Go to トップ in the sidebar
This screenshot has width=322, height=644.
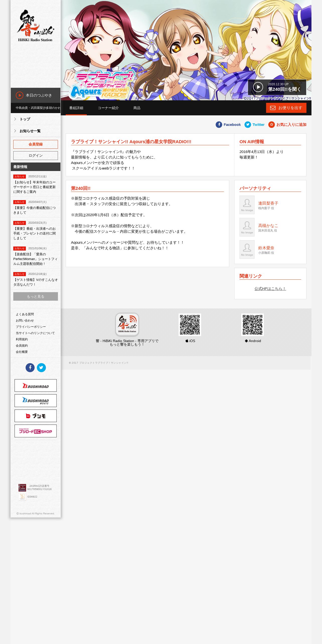(x=36, y=119)
